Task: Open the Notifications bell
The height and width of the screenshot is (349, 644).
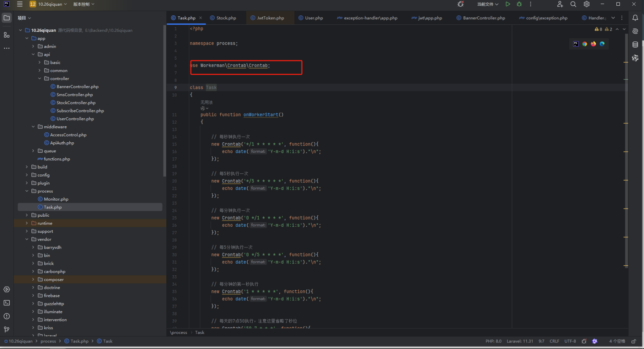Action: [635, 18]
